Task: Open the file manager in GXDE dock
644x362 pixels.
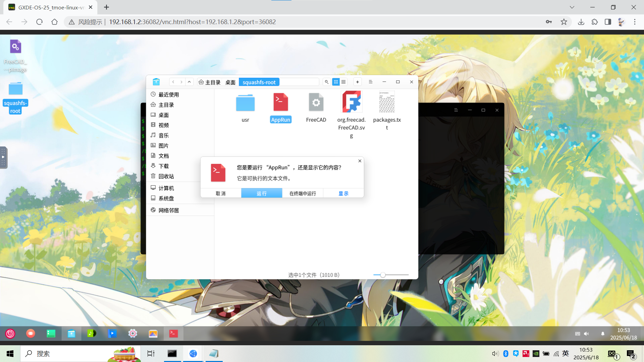Action: (71, 334)
